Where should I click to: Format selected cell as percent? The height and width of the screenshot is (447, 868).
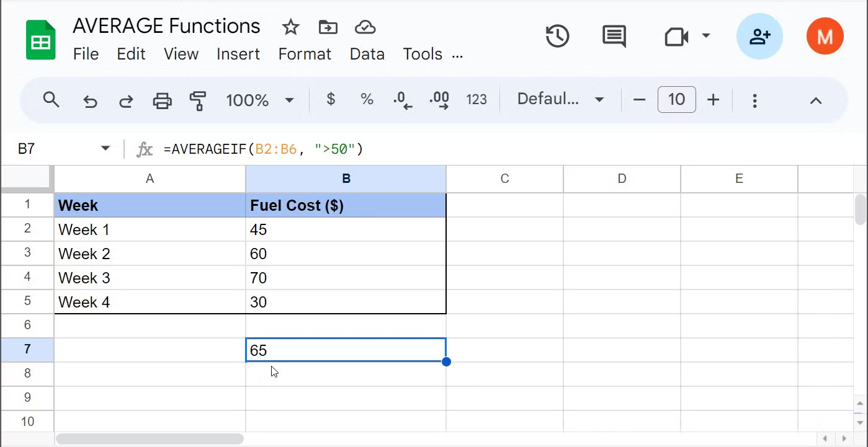coord(366,99)
